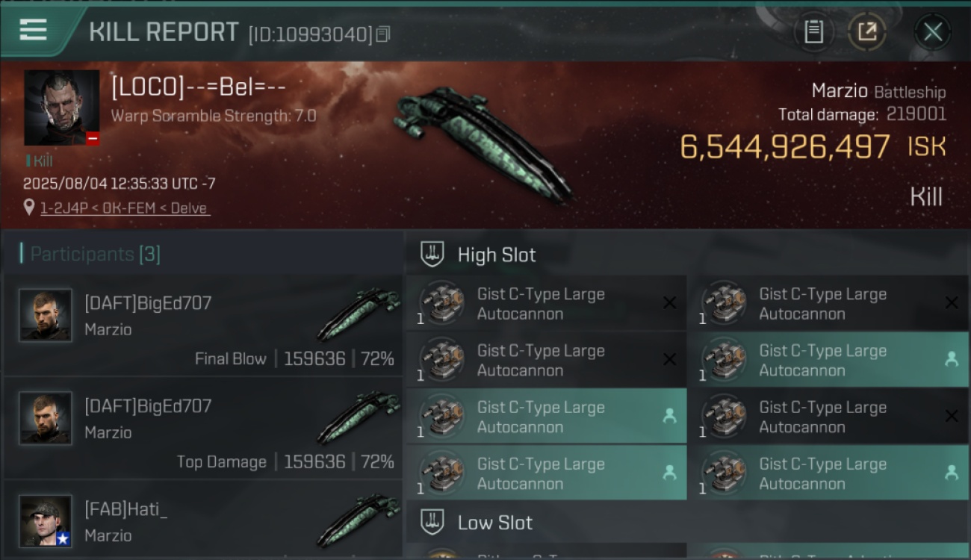
Task: Select the last left-column highlighted Autocannon
Action: [x=546, y=473]
